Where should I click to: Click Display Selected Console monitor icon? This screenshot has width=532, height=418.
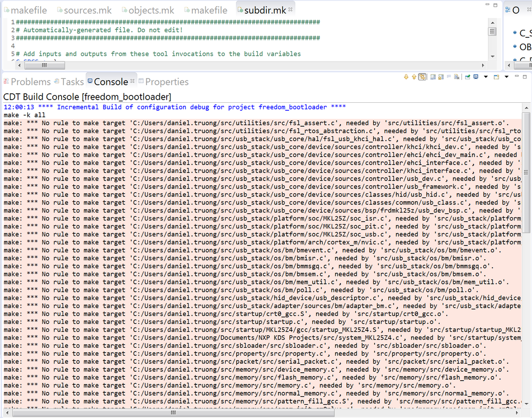(476, 77)
